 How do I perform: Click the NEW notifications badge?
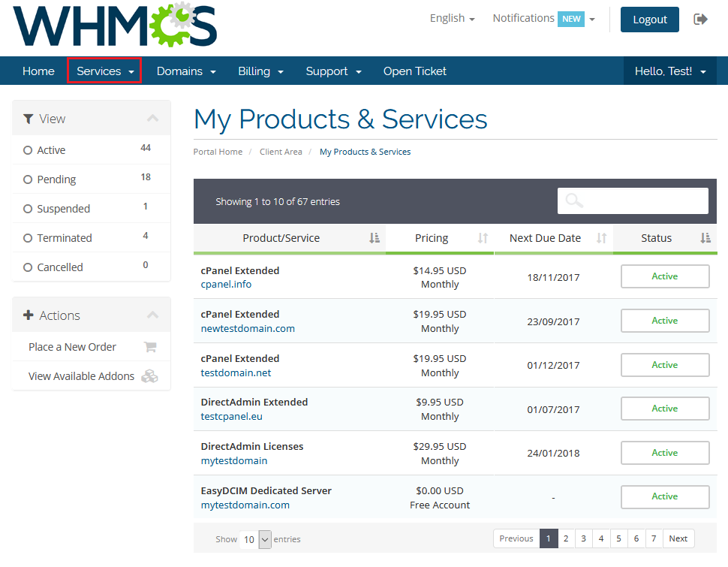[571, 19]
